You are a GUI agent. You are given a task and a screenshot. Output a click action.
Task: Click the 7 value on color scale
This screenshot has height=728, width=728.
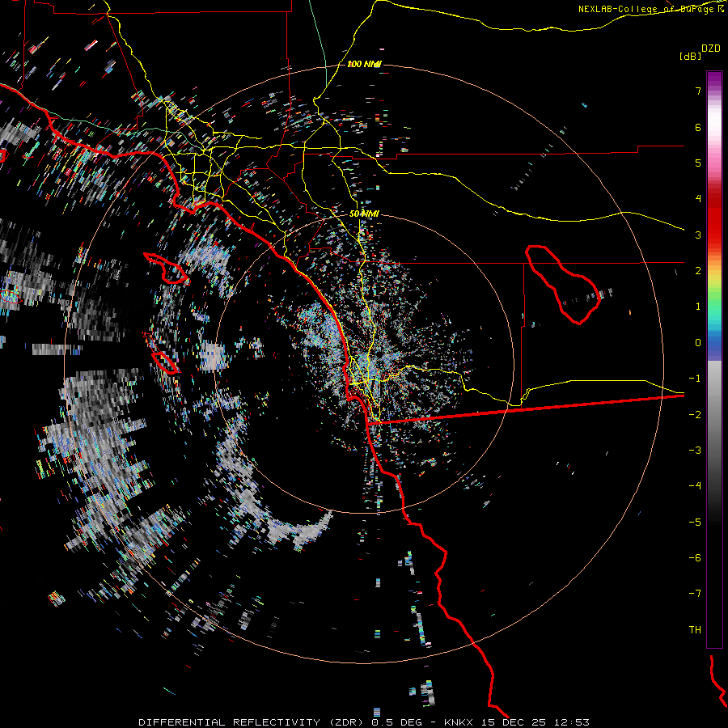[698, 91]
